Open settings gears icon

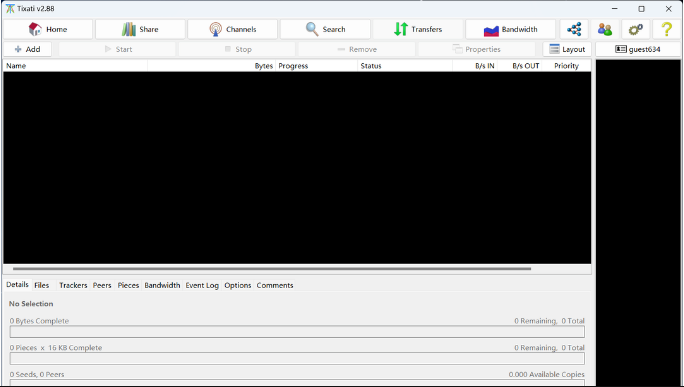(x=636, y=29)
